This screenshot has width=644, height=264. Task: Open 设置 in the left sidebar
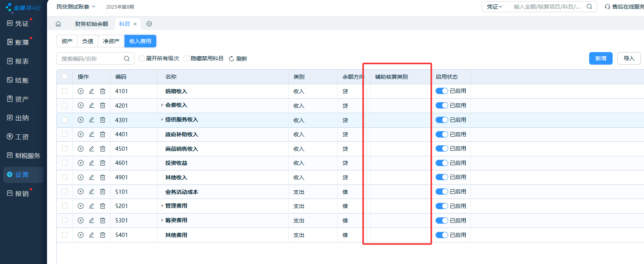coord(22,175)
